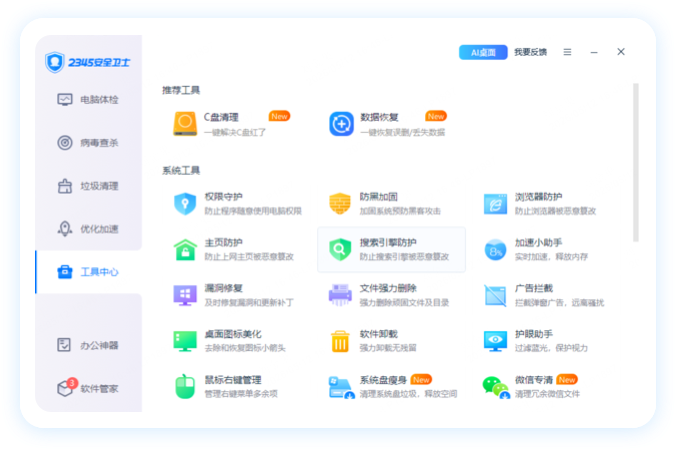
Task: Click the 一键恢复误删/丢失数据 description text
Action: coord(403,132)
